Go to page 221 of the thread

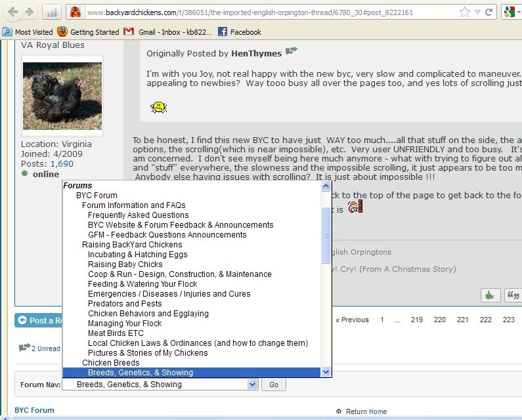(x=462, y=320)
